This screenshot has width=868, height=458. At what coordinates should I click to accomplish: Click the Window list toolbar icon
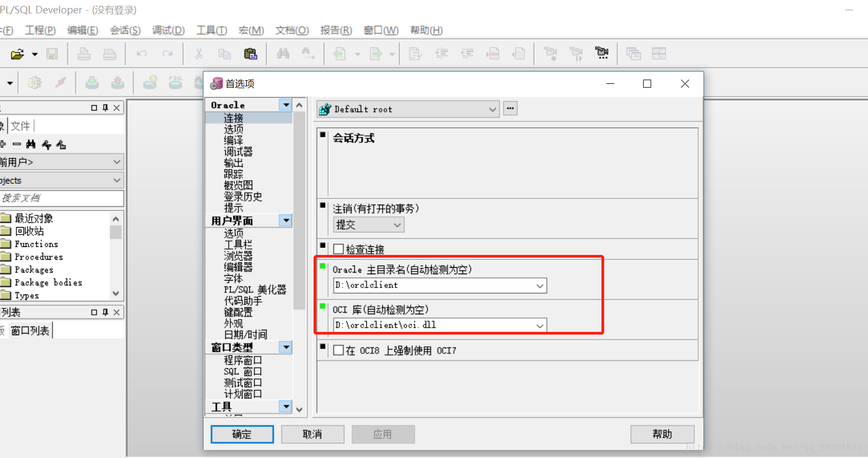click(634, 54)
